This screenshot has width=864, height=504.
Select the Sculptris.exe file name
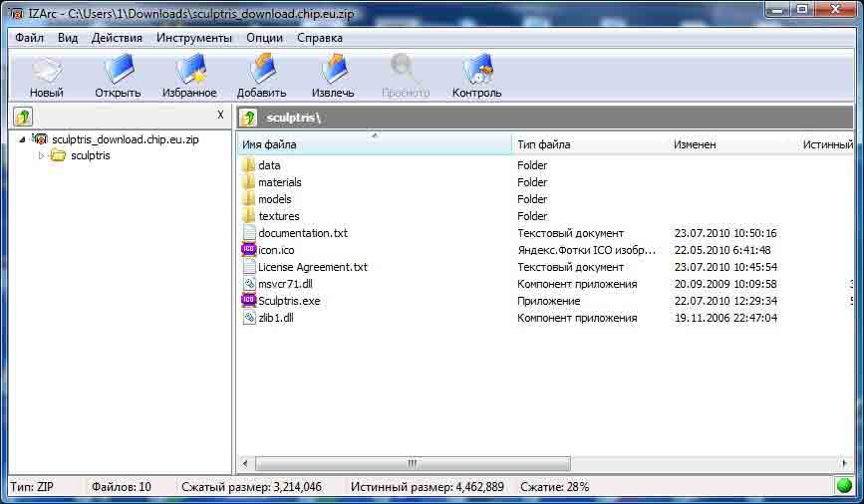[289, 301]
